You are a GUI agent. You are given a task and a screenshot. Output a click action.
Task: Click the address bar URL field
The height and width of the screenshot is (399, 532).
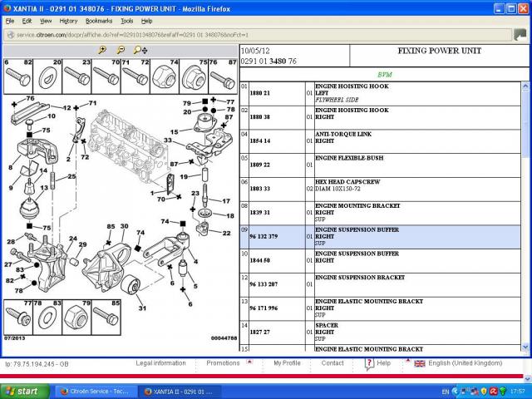coord(258,35)
